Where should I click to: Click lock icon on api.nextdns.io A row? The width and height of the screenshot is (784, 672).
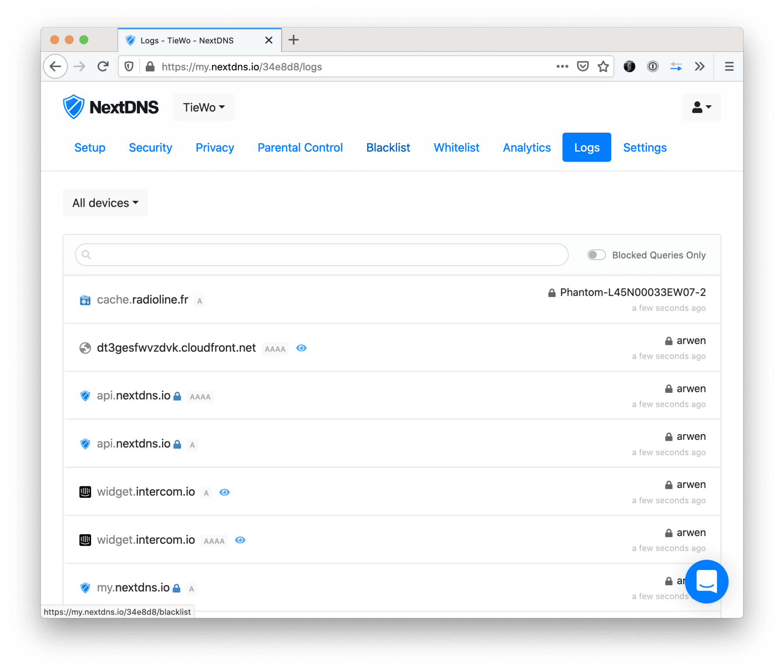177,444
